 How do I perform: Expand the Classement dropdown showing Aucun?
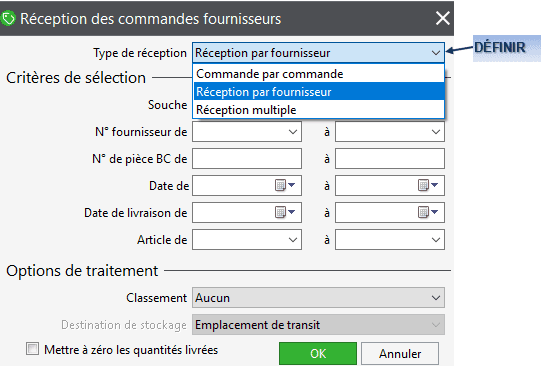[318, 298]
